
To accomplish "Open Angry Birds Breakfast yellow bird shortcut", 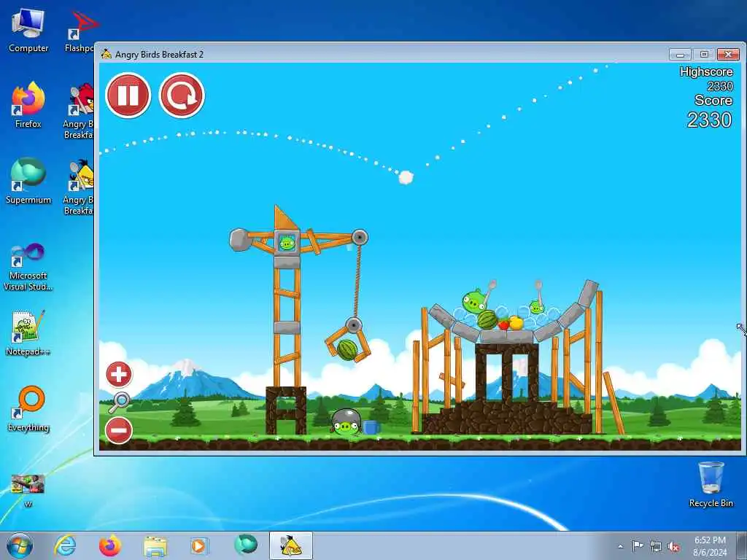I will coord(79,187).
